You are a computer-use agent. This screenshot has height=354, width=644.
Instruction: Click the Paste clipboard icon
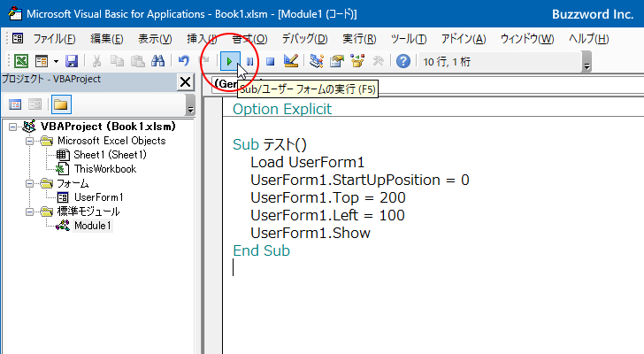point(137,62)
